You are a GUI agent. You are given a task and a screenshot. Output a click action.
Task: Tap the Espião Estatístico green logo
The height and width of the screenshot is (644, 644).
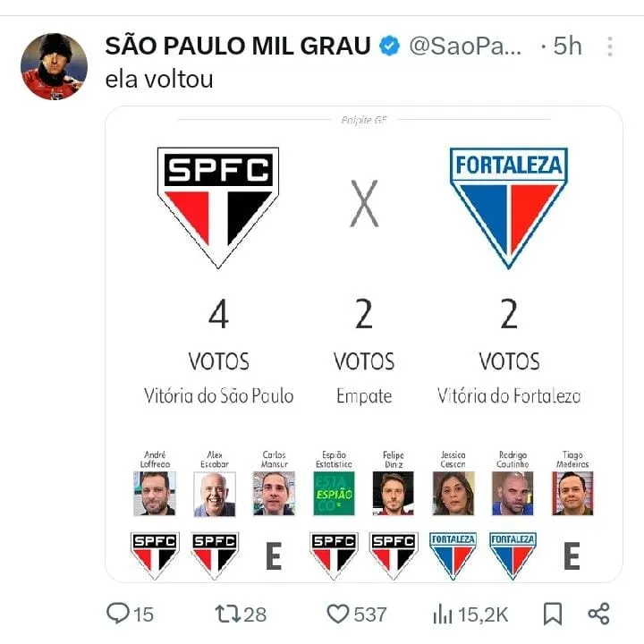pyautogui.click(x=334, y=493)
